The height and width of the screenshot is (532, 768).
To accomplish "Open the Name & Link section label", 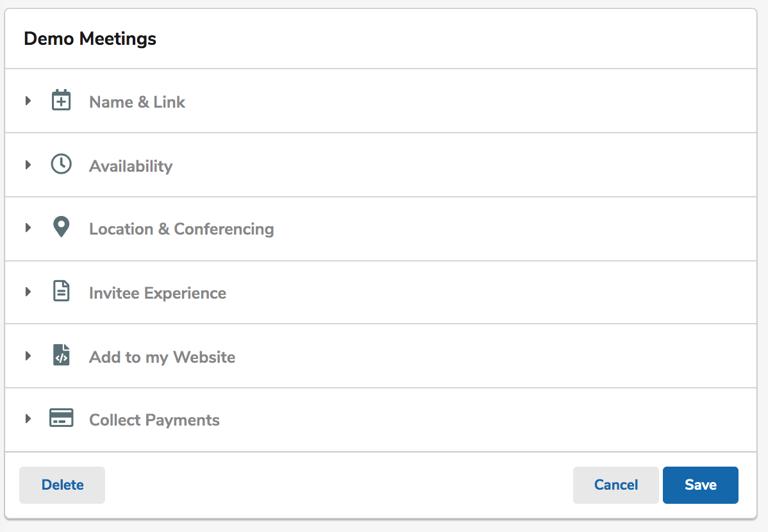I will pos(137,102).
